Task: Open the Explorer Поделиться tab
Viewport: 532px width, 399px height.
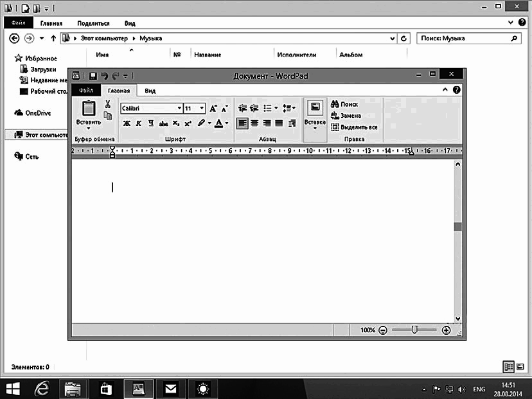Action: 93,23
